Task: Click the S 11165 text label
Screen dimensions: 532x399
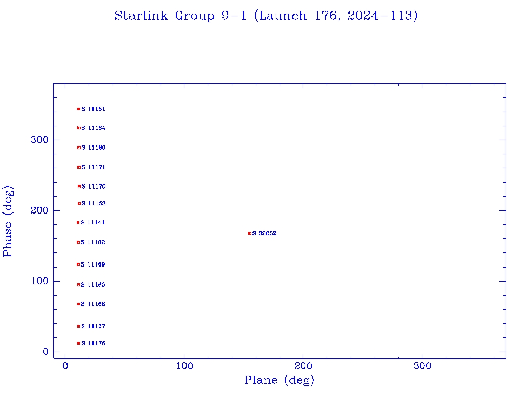Action: point(93,285)
